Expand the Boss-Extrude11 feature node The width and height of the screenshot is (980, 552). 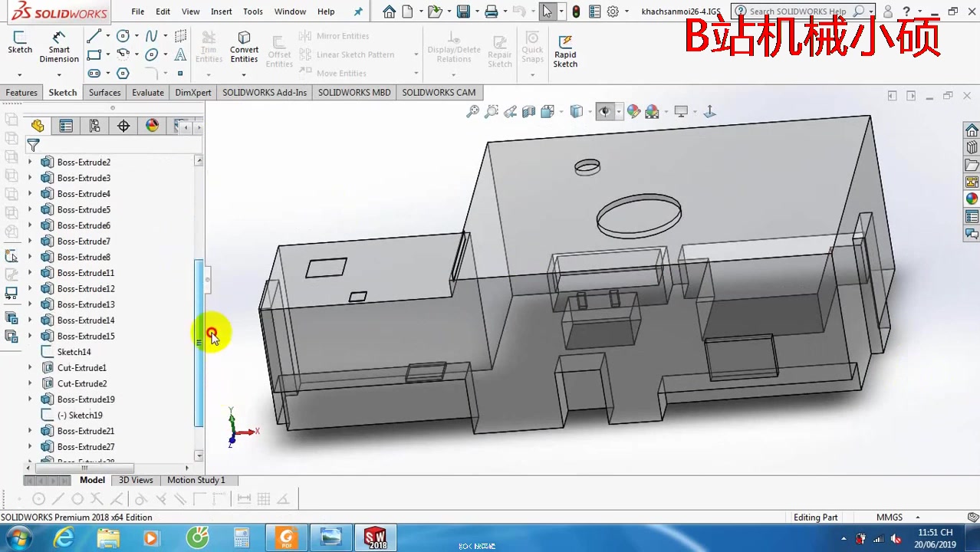coord(29,273)
